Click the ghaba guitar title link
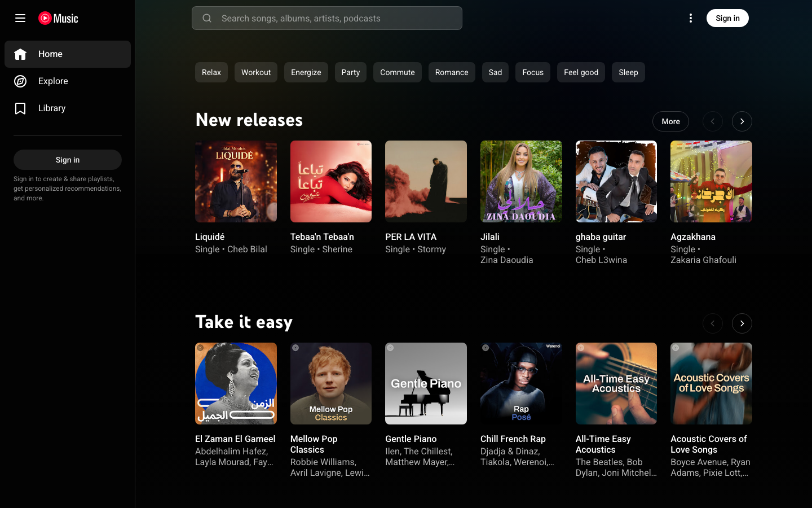This screenshot has width=812, height=508. coord(601,237)
